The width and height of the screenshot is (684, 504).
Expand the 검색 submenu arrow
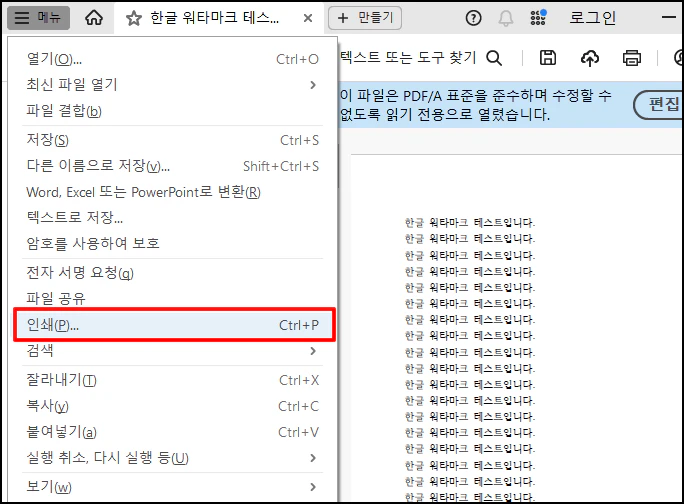(313, 351)
